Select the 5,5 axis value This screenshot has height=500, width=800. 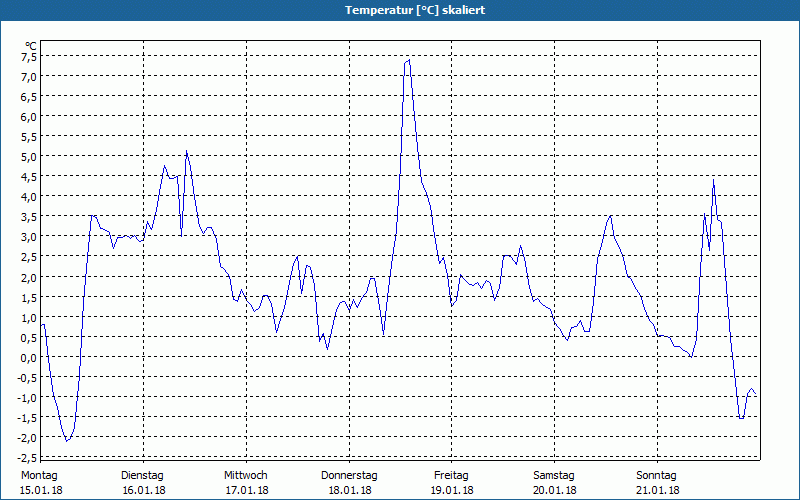pos(29,137)
